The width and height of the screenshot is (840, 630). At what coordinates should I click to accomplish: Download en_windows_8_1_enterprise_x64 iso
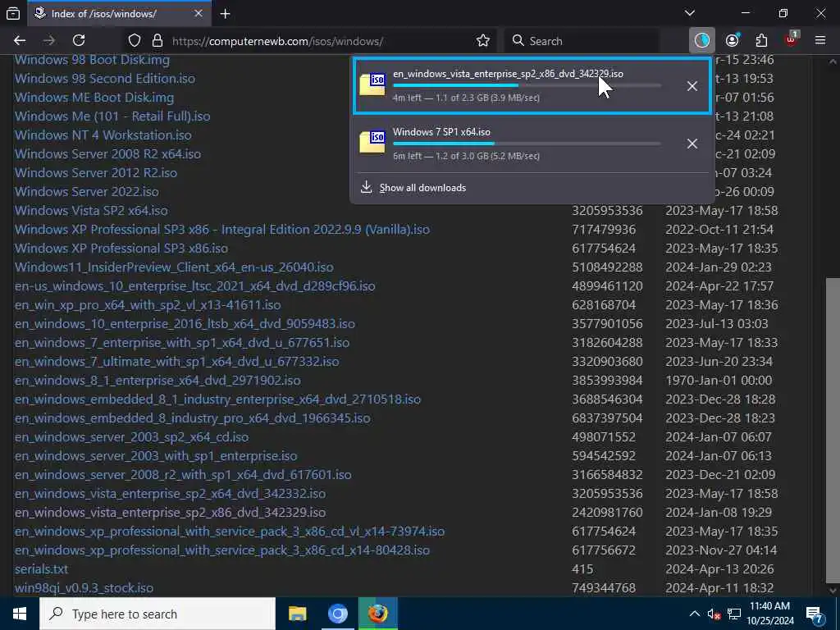pyautogui.click(x=157, y=381)
